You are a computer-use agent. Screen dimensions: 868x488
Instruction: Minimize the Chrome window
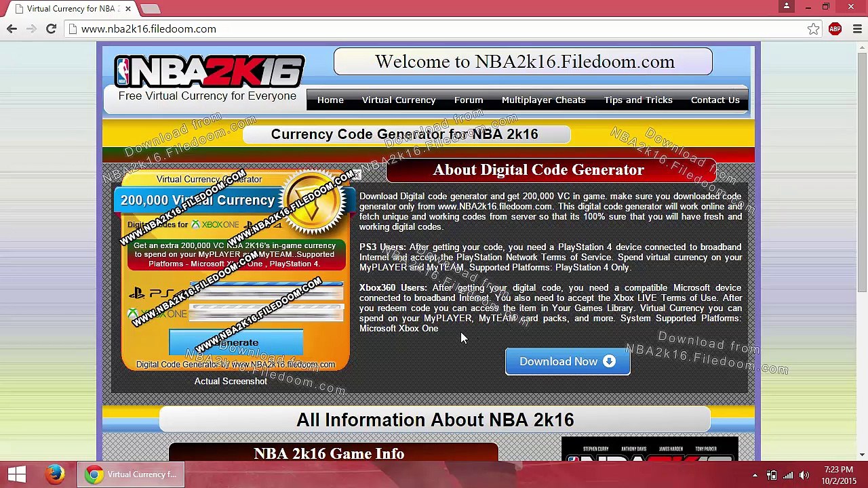pyautogui.click(x=808, y=7)
